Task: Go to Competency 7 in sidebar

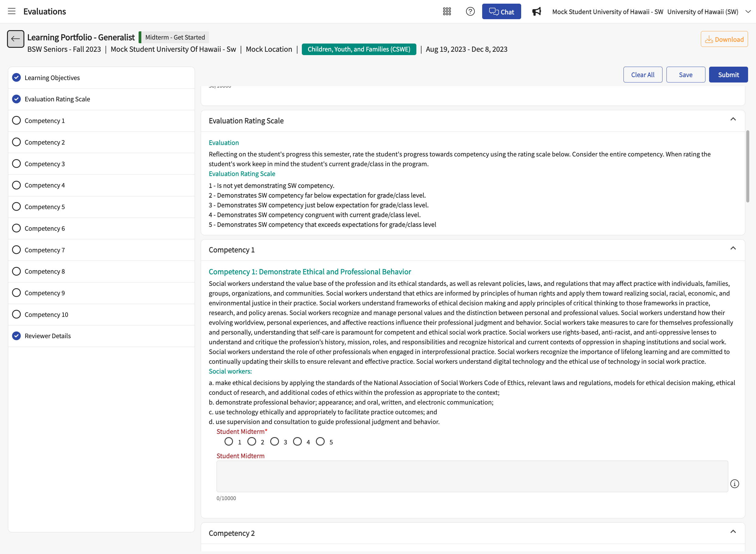Action: coord(101,250)
